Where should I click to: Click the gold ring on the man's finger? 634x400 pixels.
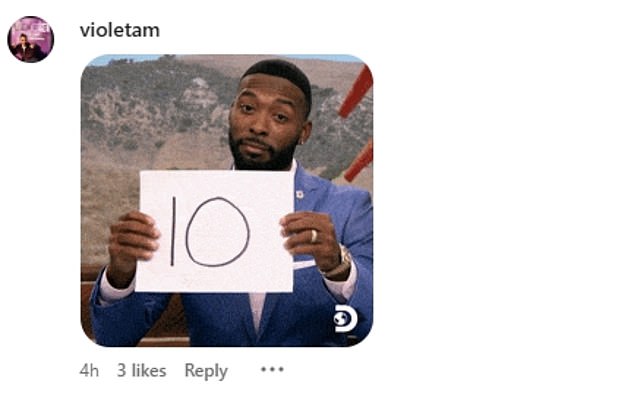tap(314, 236)
